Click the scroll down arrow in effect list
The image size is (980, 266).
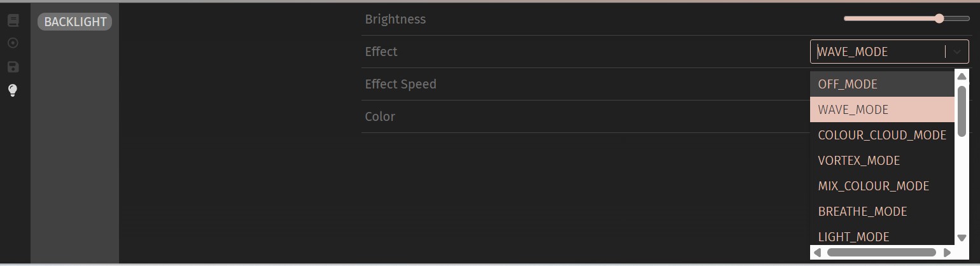[962, 238]
